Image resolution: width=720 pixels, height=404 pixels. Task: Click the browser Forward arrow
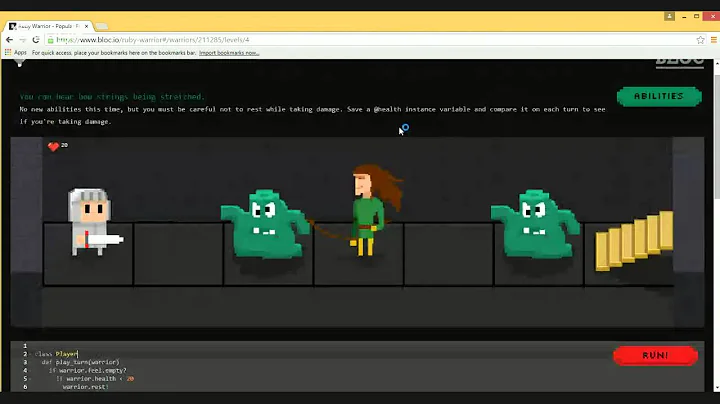point(22,40)
